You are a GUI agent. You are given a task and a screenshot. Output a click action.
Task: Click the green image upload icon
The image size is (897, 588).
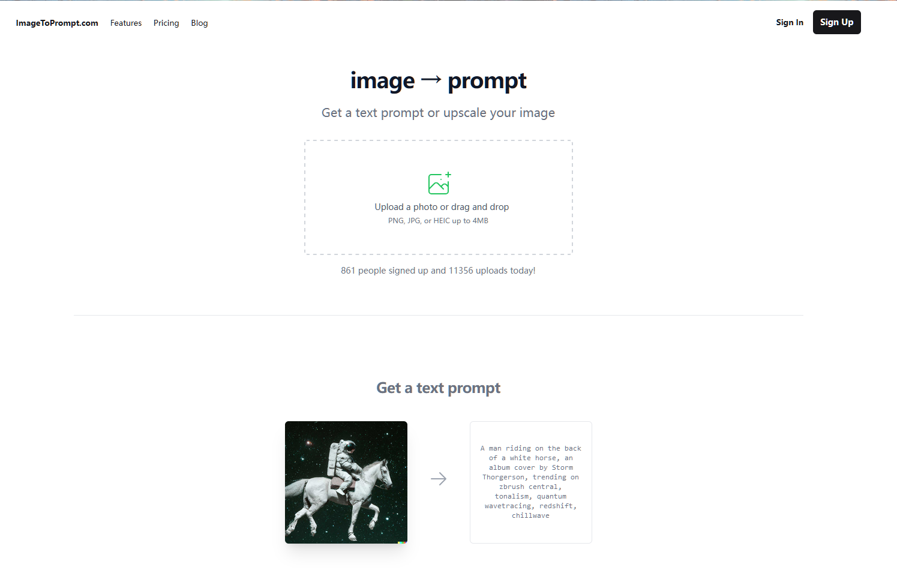pyautogui.click(x=439, y=184)
